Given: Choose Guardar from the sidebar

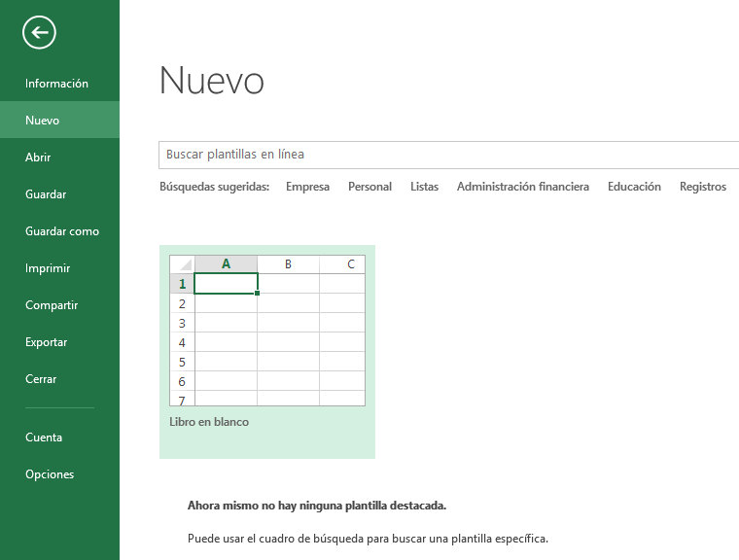Looking at the screenshot, I should point(46,194).
